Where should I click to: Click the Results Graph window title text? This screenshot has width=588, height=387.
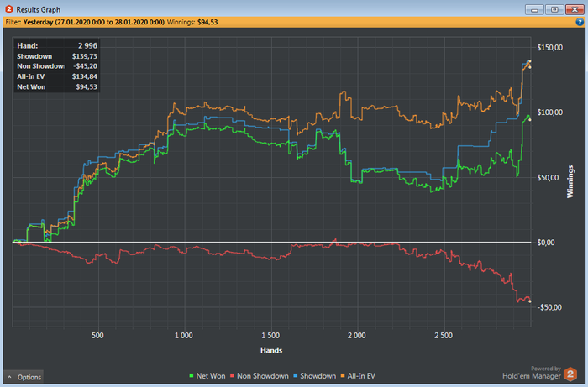click(39, 10)
